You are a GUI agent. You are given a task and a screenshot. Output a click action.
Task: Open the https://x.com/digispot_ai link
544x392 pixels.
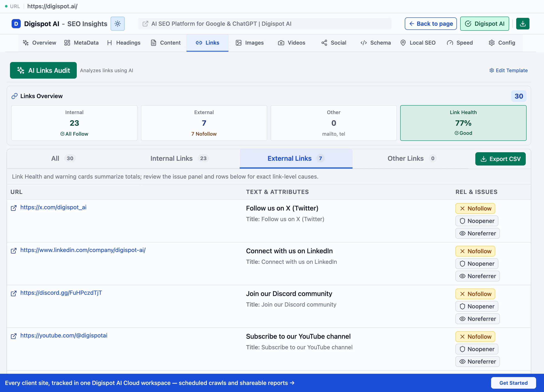[54, 207]
